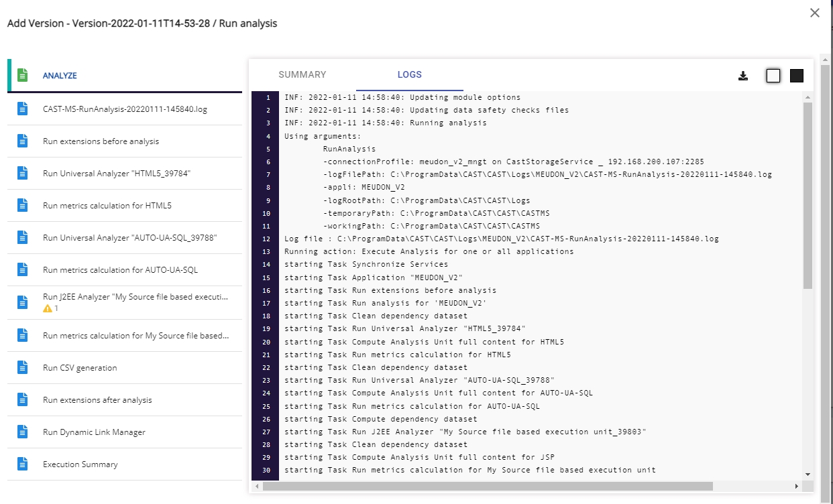Viewport: 833px width, 504px height.
Task: Open Run extensions after analysis log
Action: pyautogui.click(x=125, y=399)
